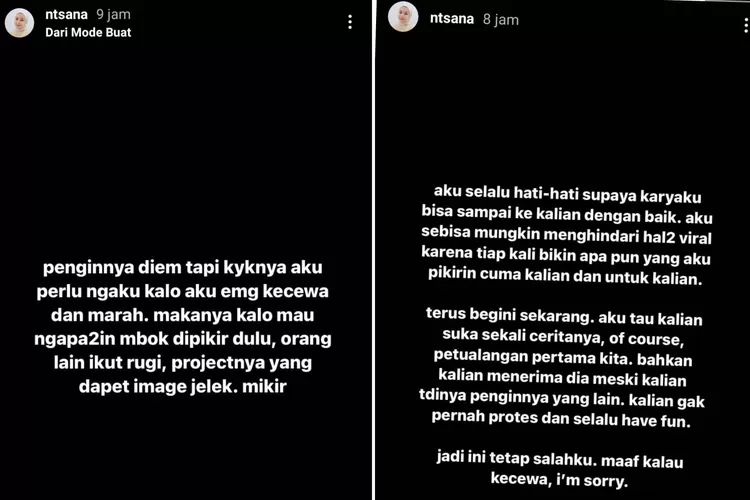Select the line 'ngapa2in mbok dipikir dulu, orang'
This screenshot has height=500, width=750.
click(x=183, y=339)
